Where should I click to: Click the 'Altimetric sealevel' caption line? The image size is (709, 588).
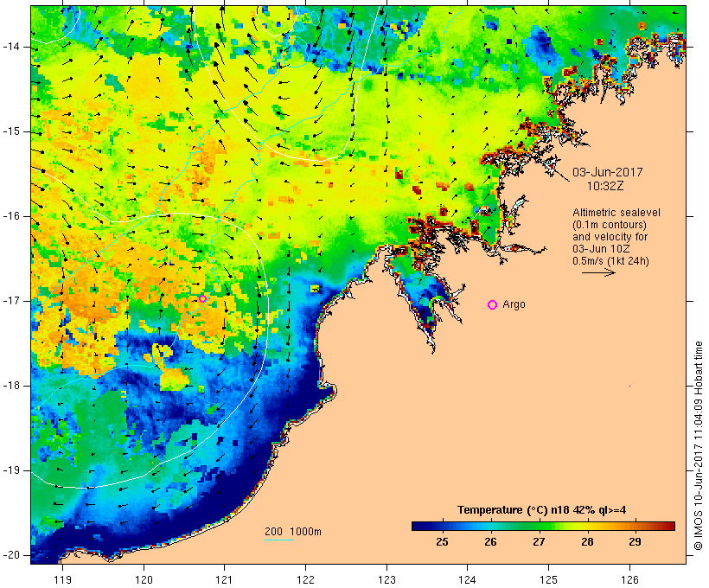(616, 213)
